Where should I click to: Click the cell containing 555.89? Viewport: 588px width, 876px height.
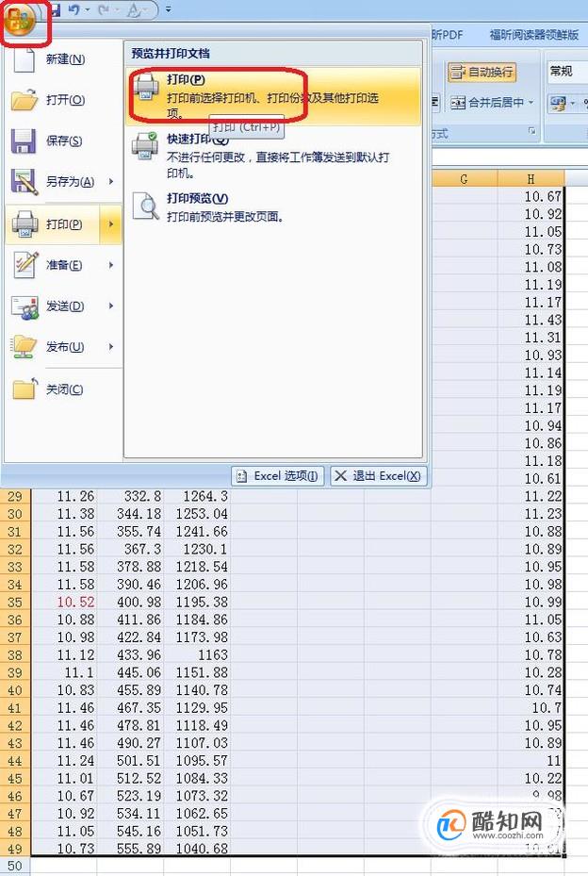(x=131, y=848)
